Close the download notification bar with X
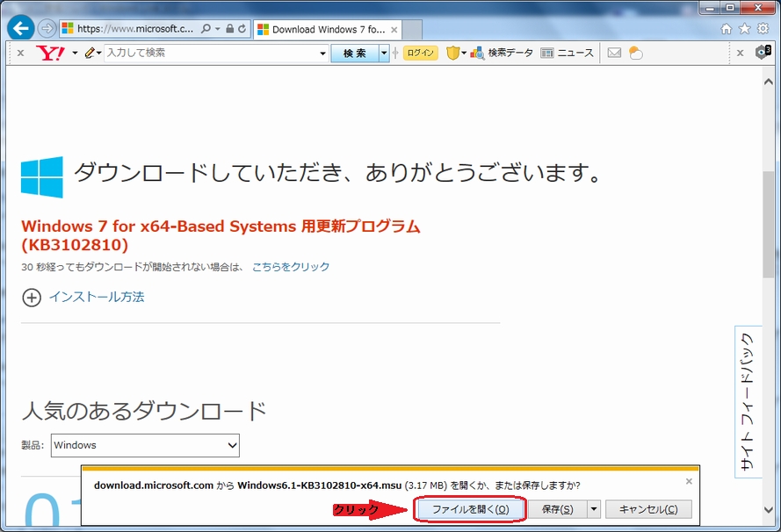This screenshot has height=532, width=781. pos(689,481)
